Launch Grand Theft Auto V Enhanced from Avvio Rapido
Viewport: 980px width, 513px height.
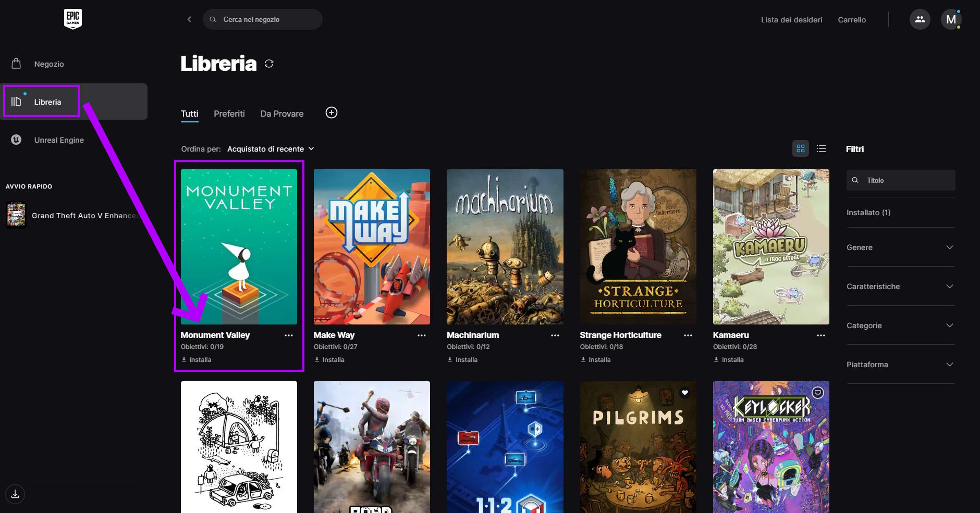point(73,215)
